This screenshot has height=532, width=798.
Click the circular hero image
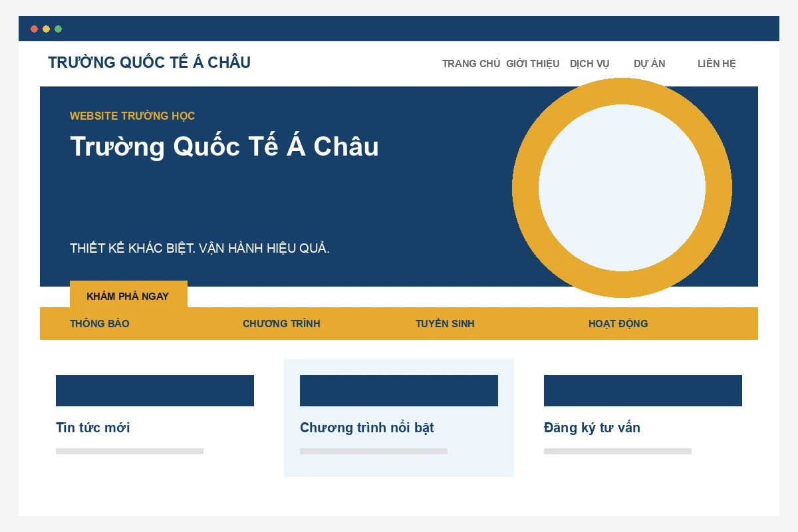(622, 188)
